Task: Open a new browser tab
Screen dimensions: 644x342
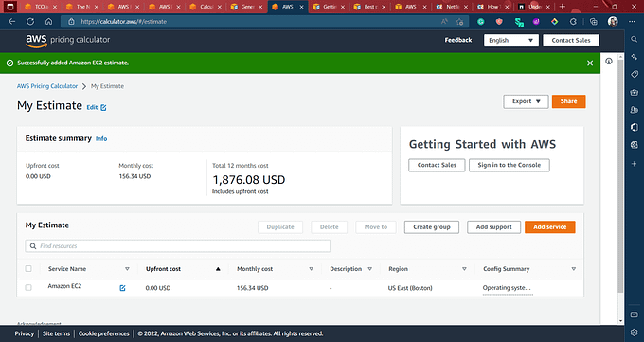Action: (563, 7)
